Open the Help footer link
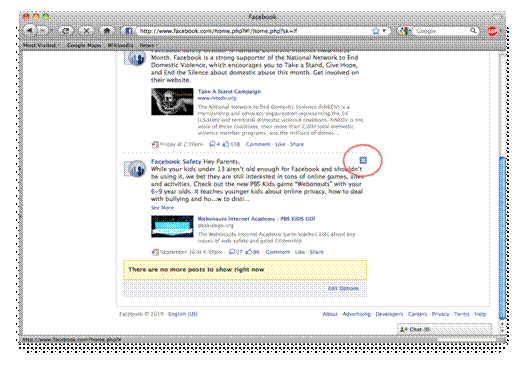Image resolution: width=524 pixels, height=369 pixels. [x=480, y=314]
